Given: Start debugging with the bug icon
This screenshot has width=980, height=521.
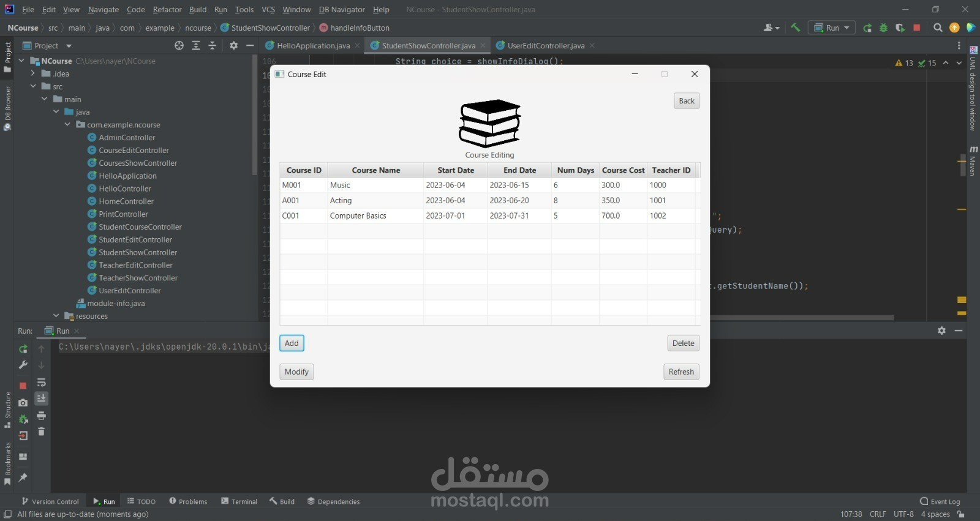Looking at the screenshot, I should pos(883,28).
